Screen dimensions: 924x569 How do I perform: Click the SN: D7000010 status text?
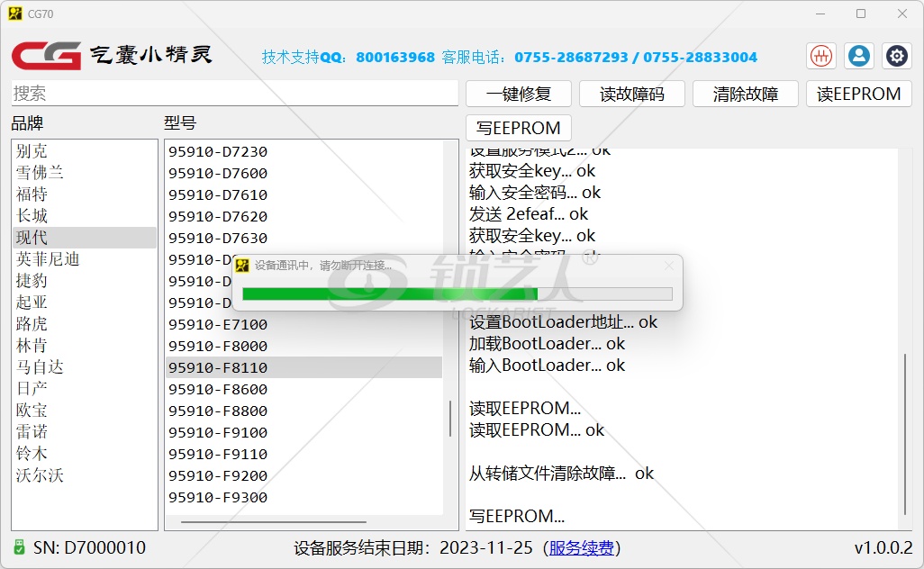89,547
